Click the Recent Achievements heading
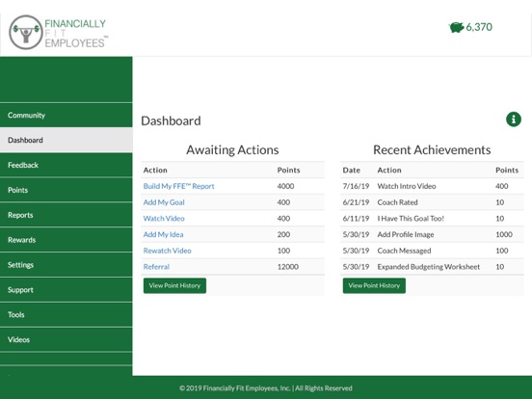The image size is (532, 399). pyautogui.click(x=432, y=150)
